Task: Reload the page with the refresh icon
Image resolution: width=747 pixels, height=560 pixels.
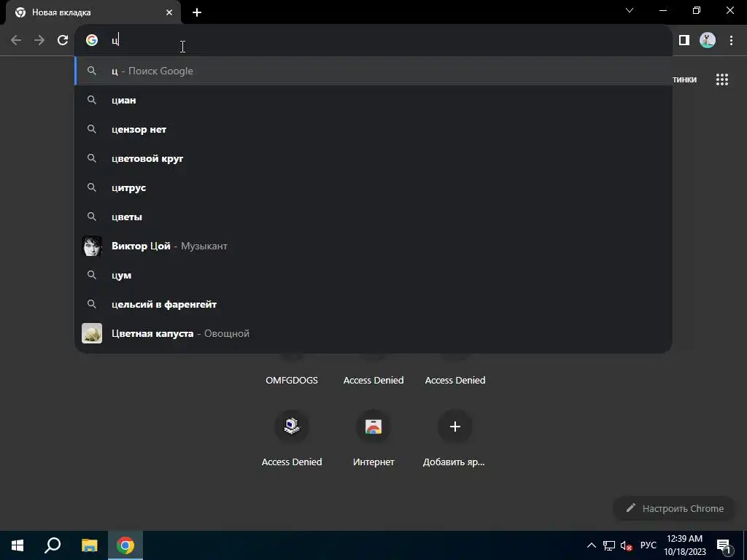Action: click(x=63, y=40)
